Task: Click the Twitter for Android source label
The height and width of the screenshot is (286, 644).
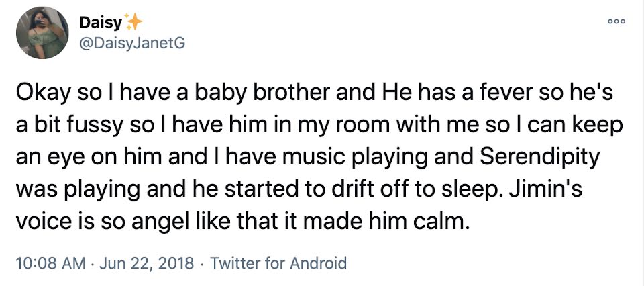Action: 278,263
